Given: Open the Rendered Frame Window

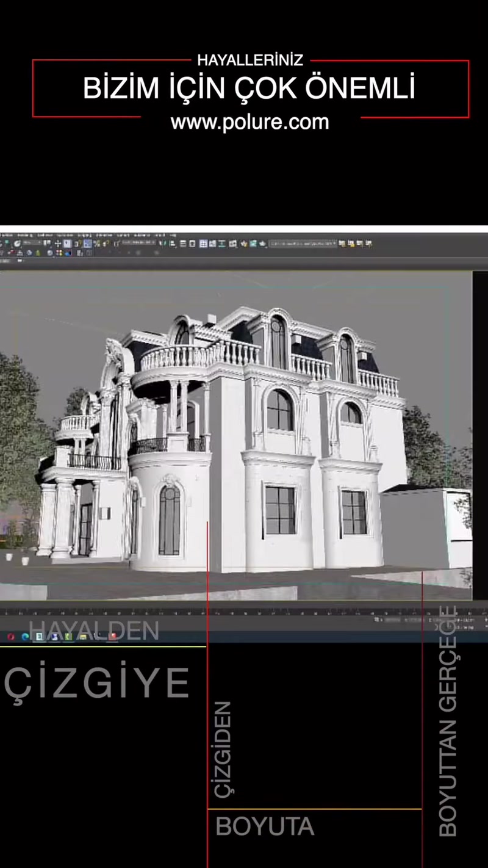Looking at the screenshot, I should tap(253, 244).
